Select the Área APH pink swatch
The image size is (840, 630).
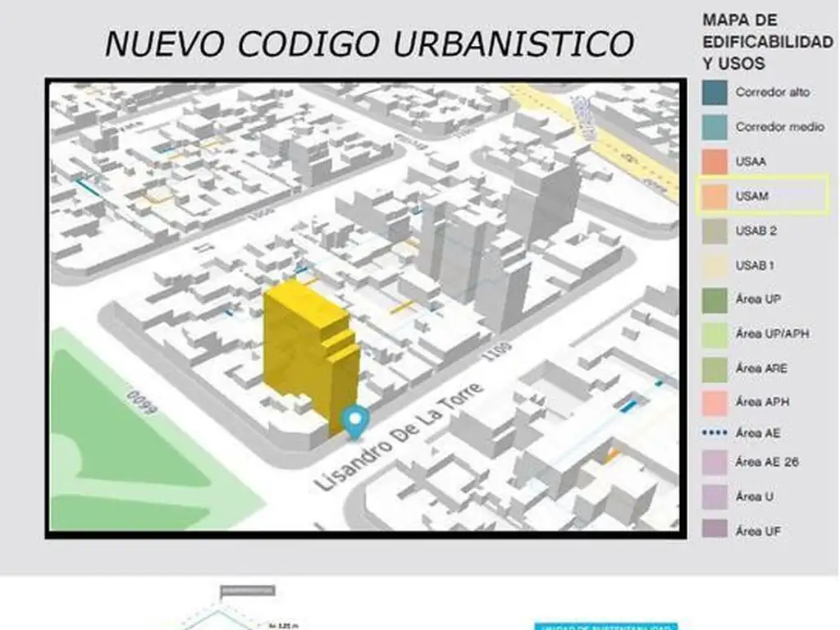tap(714, 403)
